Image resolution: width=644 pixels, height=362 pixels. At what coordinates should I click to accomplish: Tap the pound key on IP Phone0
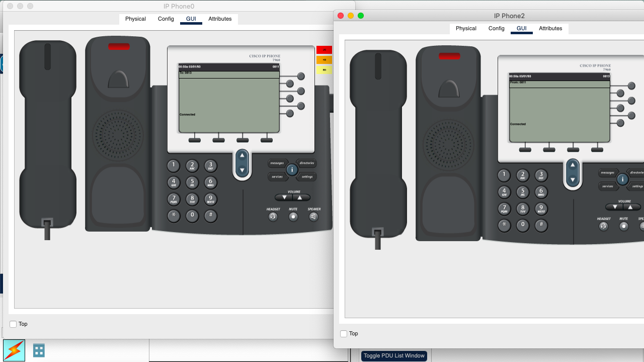[210, 215]
